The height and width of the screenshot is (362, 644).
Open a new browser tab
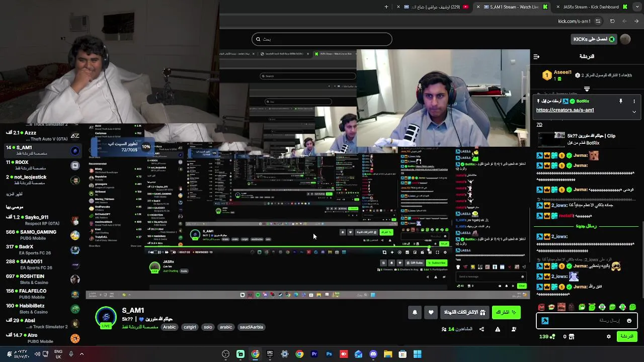(x=386, y=7)
